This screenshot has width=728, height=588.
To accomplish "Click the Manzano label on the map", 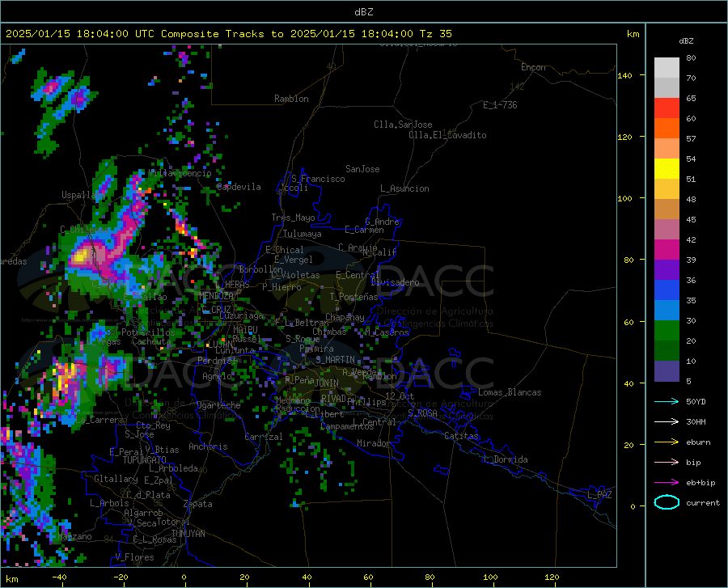I will coord(74,536).
